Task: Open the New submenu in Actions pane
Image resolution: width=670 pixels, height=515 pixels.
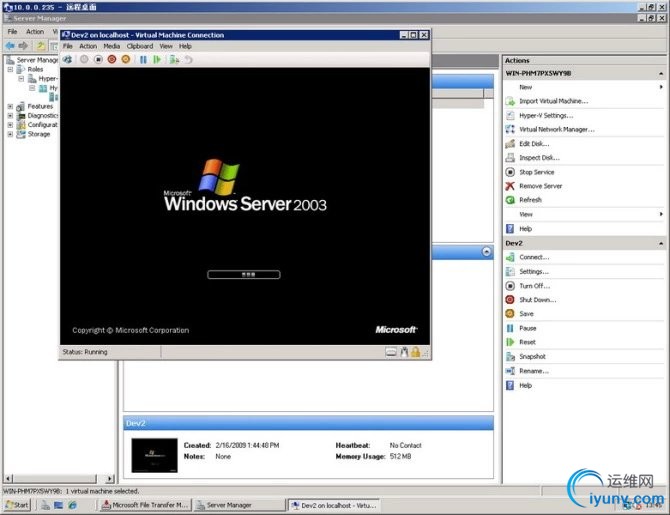Action: [x=526, y=87]
